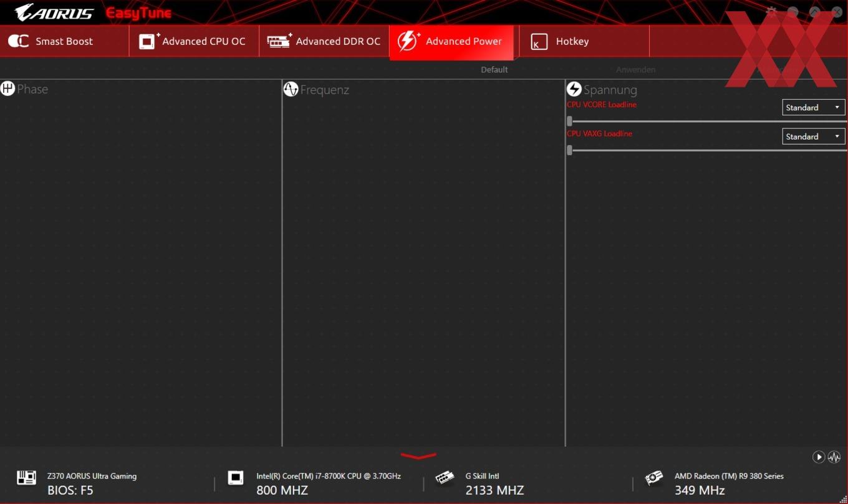This screenshot has height=504, width=848.
Task: Click the 800 MHZ CPU frequency value
Action: [x=282, y=490]
